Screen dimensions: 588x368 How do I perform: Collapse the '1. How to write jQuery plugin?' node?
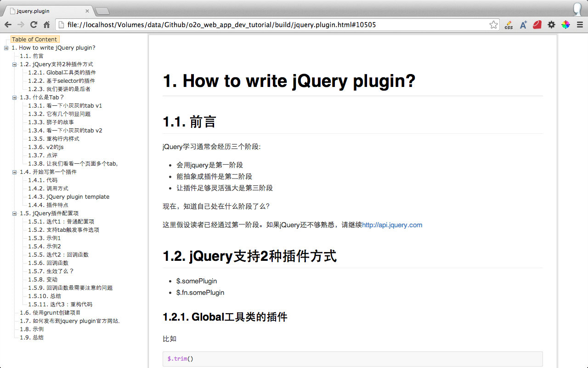6,48
